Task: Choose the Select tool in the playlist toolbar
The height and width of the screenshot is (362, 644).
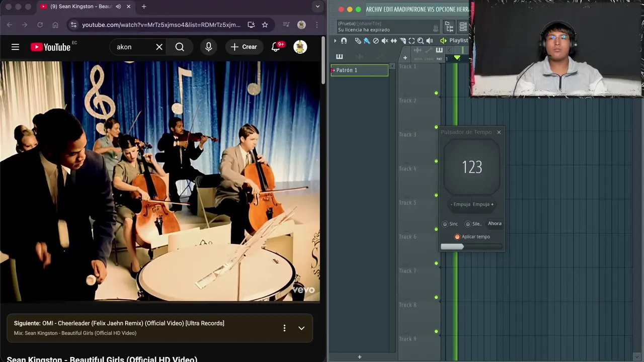Action: pos(412,41)
